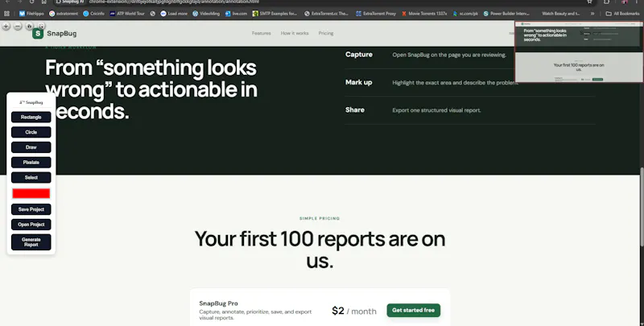Open the VideoMing bookmark
The height and width of the screenshot is (326, 644).
(x=206, y=14)
